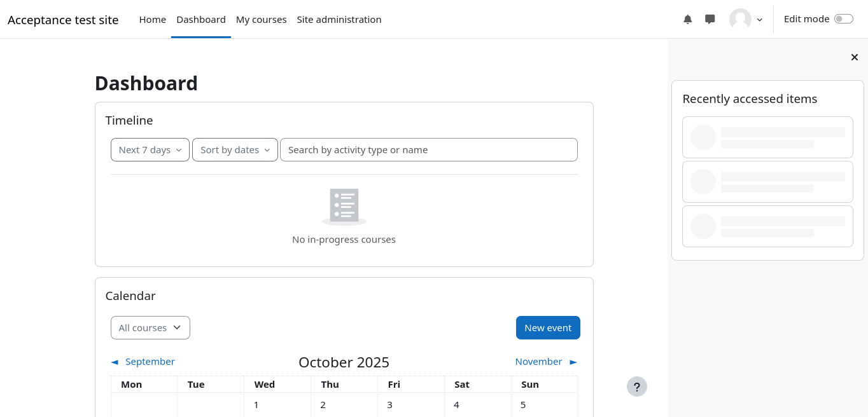Focus the activity search field
The width and height of the screenshot is (868, 417).
tap(428, 150)
